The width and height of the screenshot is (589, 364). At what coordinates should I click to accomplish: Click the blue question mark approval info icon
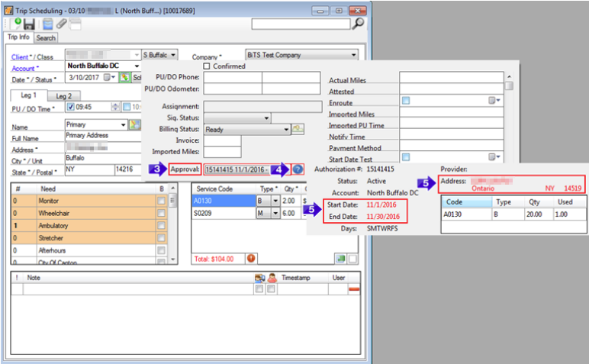click(298, 169)
